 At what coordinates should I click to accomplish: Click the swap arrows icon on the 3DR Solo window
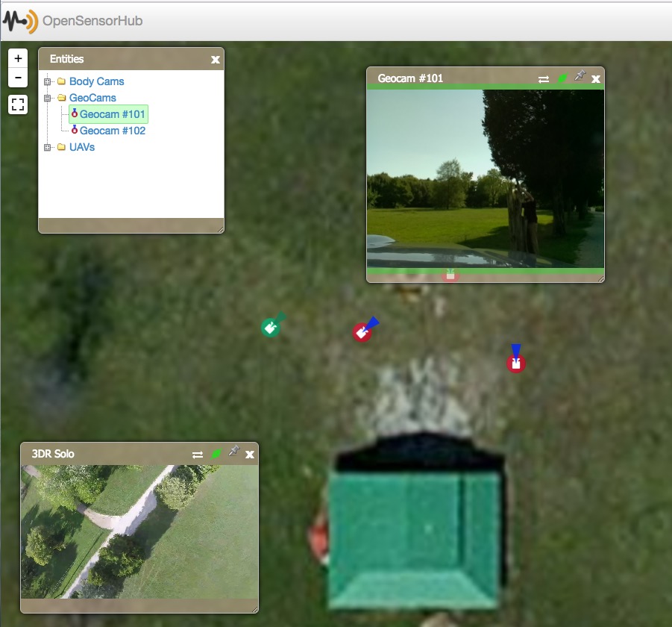pyautogui.click(x=197, y=453)
